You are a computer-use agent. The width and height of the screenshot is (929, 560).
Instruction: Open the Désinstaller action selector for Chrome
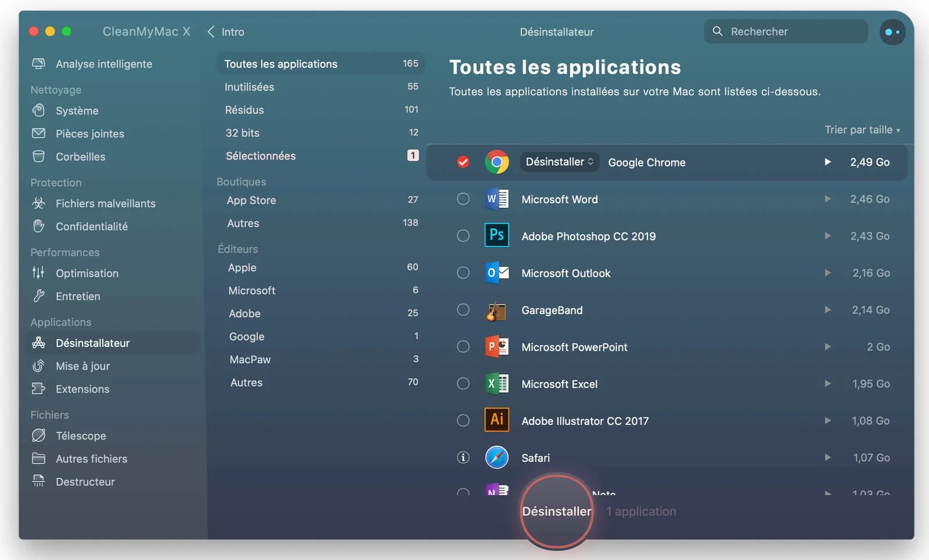(x=559, y=162)
